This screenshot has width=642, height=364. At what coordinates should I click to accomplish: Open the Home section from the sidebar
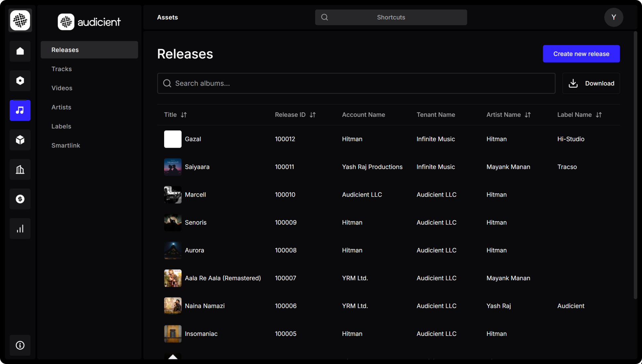click(x=20, y=51)
